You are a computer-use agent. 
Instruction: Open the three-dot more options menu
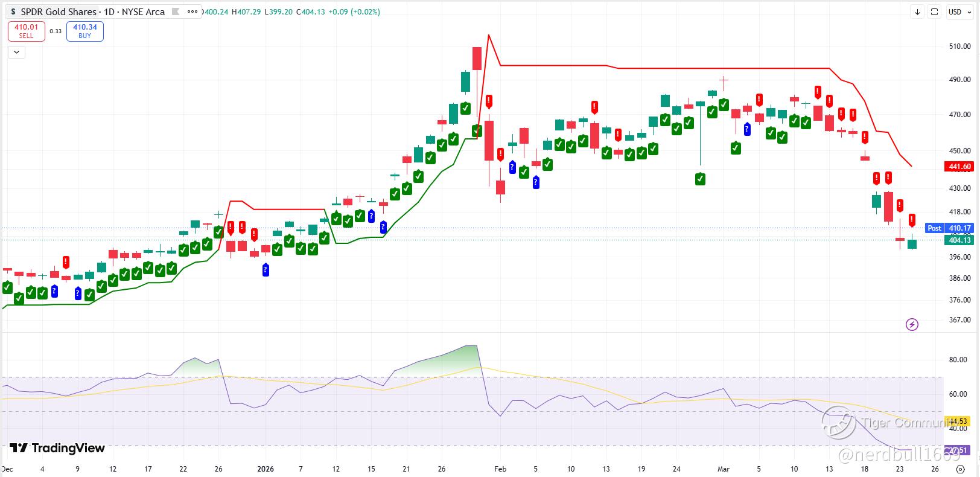pyautogui.click(x=192, y=11)
